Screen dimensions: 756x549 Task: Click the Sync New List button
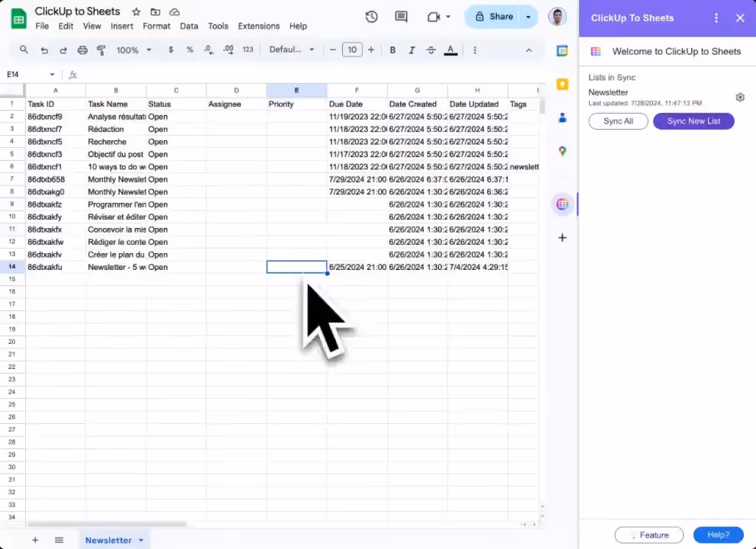click(693, 121)
